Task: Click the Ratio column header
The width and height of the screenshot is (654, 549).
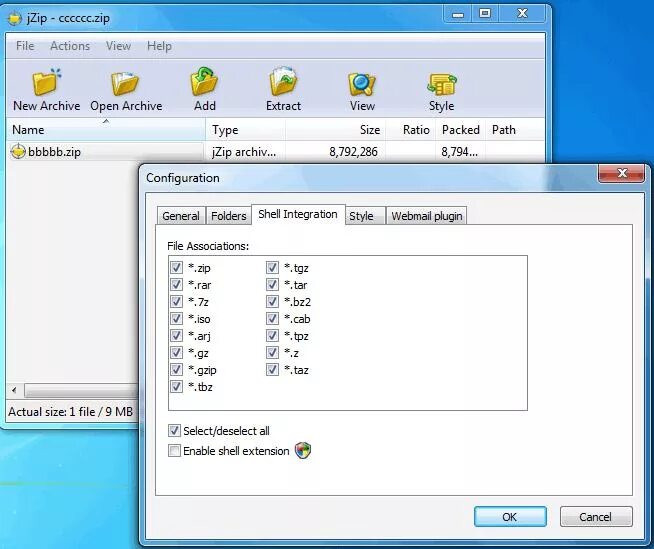Action: 411,130
